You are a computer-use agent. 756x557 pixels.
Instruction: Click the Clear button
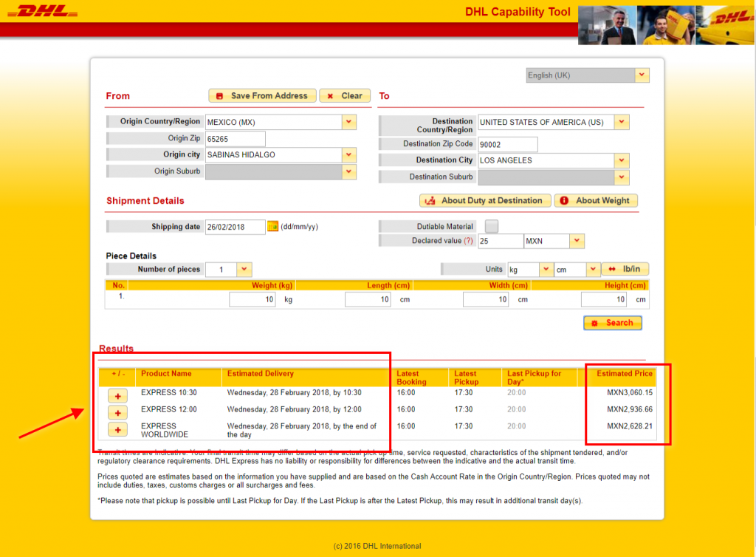coord(345,95)
